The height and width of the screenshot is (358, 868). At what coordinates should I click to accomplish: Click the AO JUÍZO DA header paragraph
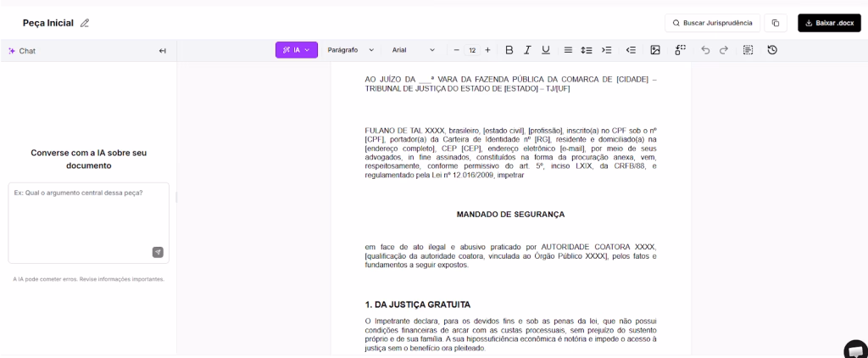click(x=510, y=84)
